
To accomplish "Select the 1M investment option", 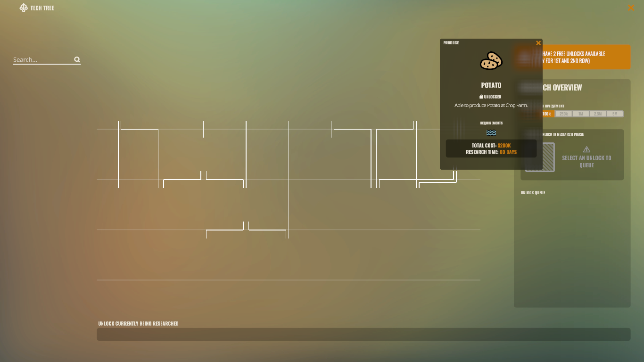I will [581, 114].
